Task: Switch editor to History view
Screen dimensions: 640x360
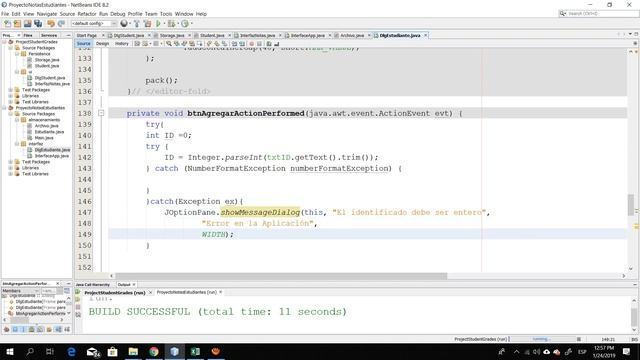Action: pos(122,44)
